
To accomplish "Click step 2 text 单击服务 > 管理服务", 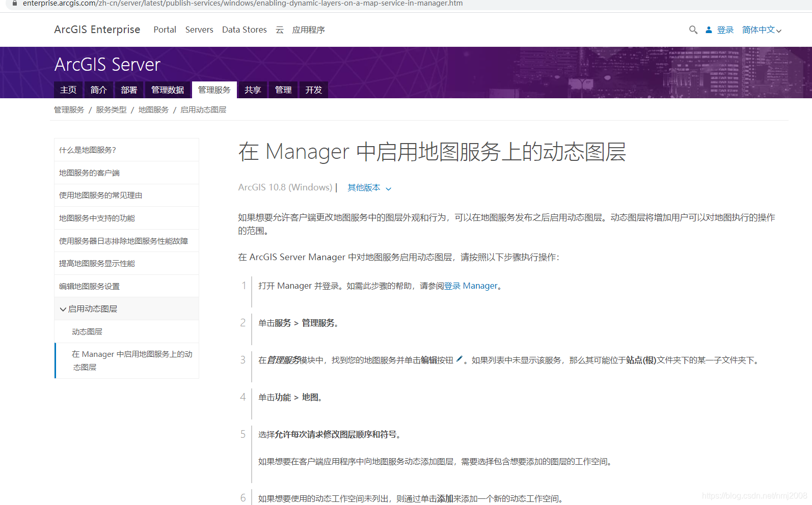I will point(298,323).
